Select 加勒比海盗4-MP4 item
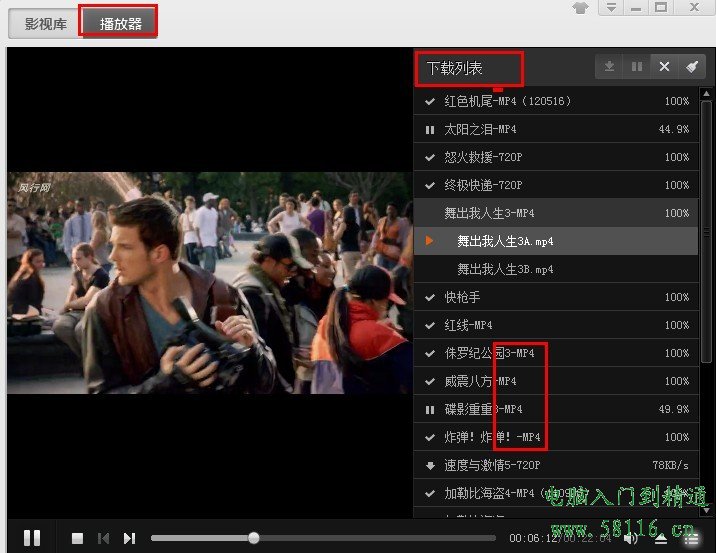The height and width of the screenshot is (553, 716). 556,493
